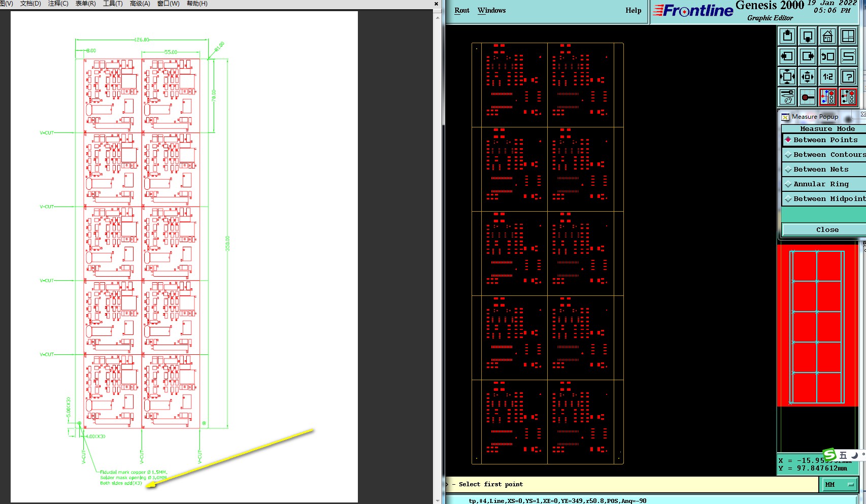Click the Y = 97.847612mm coordinate readout
Image resolution: width=866 pixels, height=504 pixels.
tap(813, 468)
